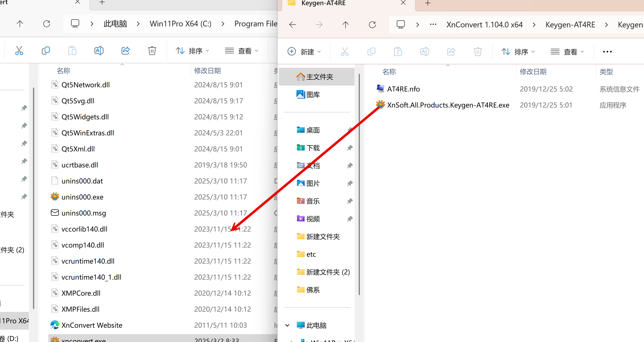
Task: Click the Copy icon in left toolbar
Action: tap(46, 51)
